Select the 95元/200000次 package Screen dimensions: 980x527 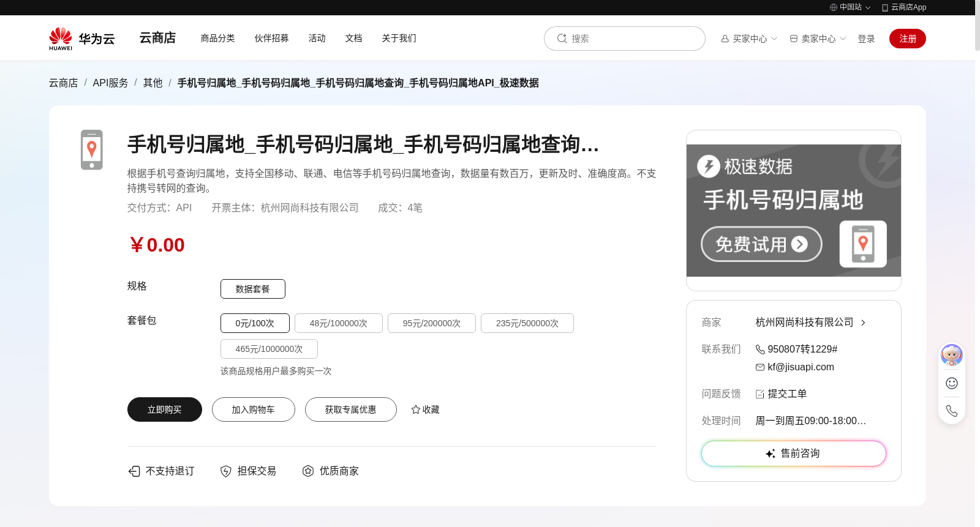click(432, 323)
